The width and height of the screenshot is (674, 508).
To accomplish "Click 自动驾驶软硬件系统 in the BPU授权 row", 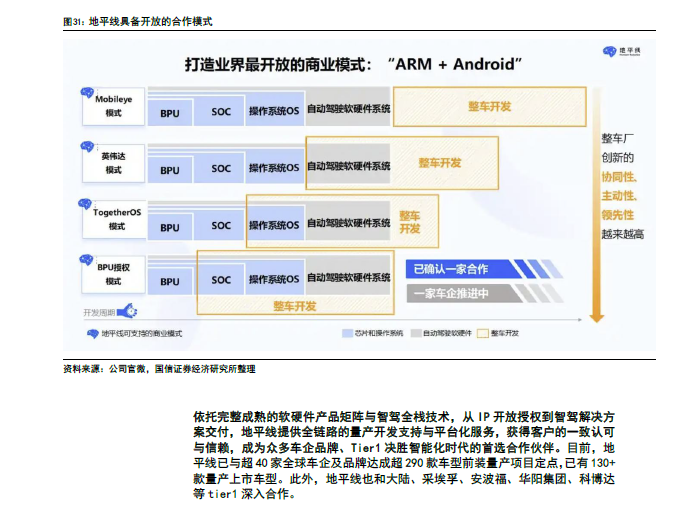I will point(348,277).
